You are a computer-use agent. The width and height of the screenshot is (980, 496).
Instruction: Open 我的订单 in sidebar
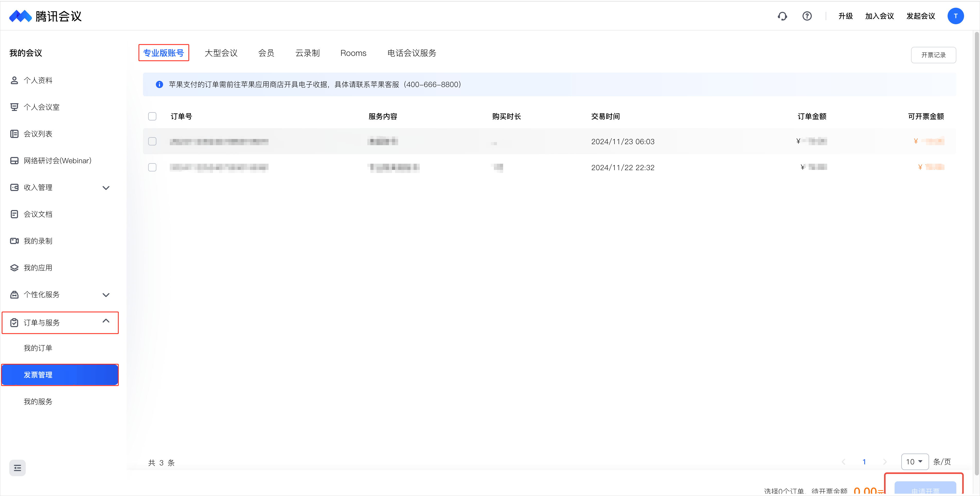point(38,348)
